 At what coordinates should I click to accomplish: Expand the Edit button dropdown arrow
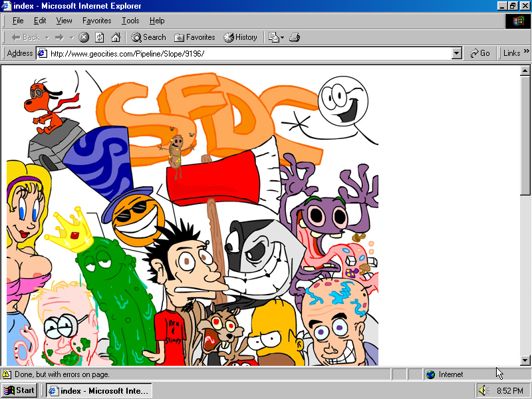282,38
